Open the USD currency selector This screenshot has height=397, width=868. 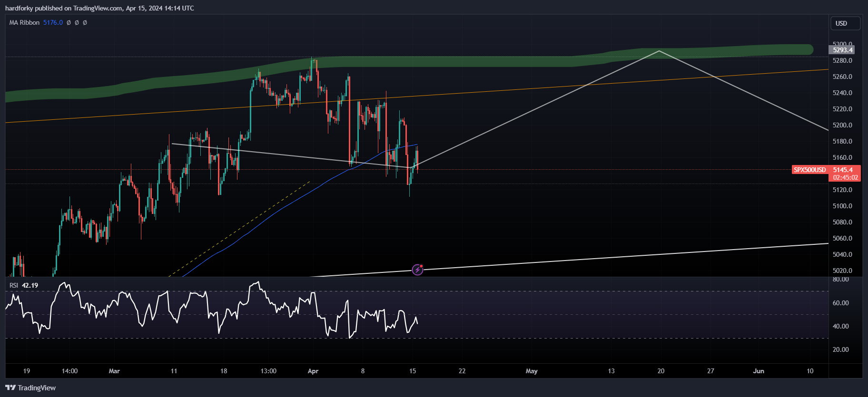tap(845, 23)
